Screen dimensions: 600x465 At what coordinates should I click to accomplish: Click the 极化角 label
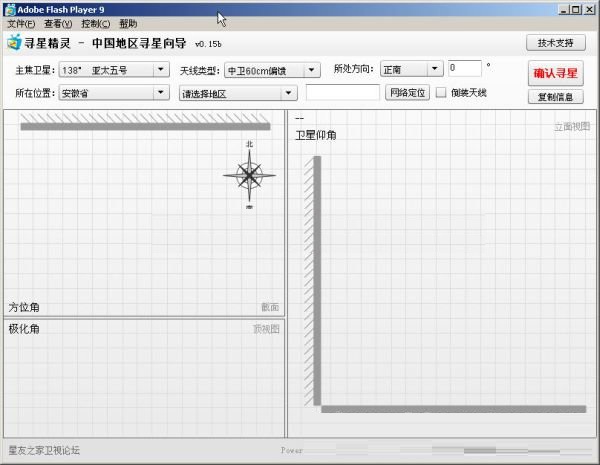point(24,329)
